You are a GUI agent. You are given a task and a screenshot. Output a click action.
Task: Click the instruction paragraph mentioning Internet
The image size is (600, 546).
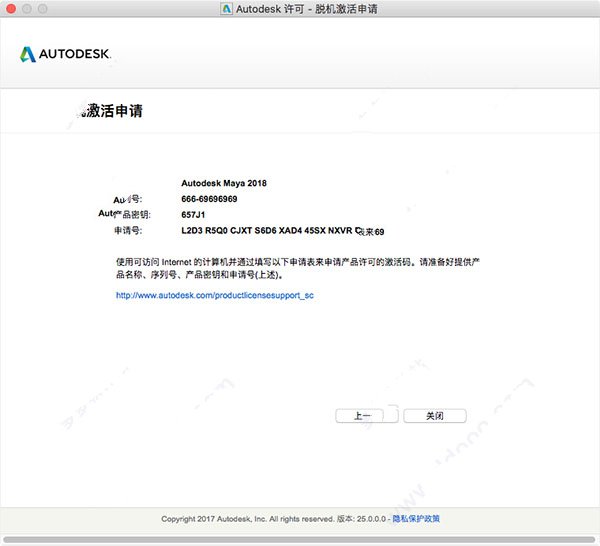point(298,268)
